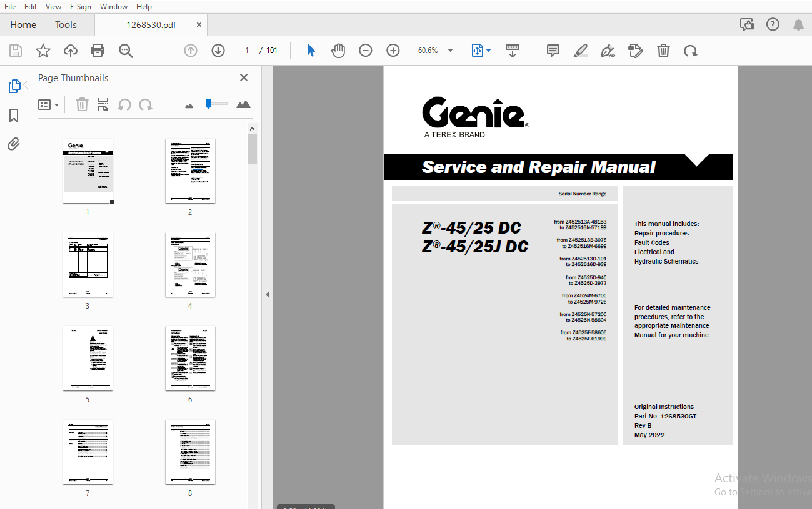The image size is (812, 509).
Task: Select page 6 thumbnail
Action: 190,358
